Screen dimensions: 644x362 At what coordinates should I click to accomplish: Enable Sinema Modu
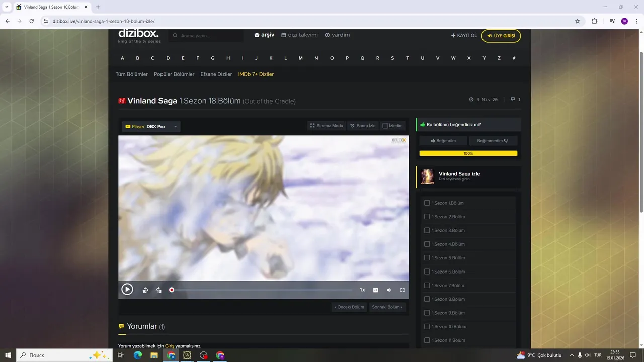click(x=327, y=126)
